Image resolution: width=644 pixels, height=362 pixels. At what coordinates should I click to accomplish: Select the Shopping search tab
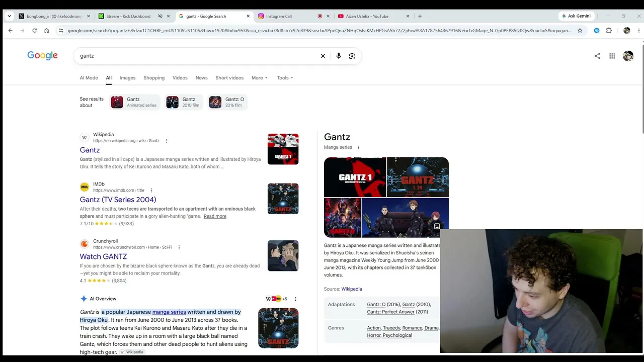coord(154,78)
